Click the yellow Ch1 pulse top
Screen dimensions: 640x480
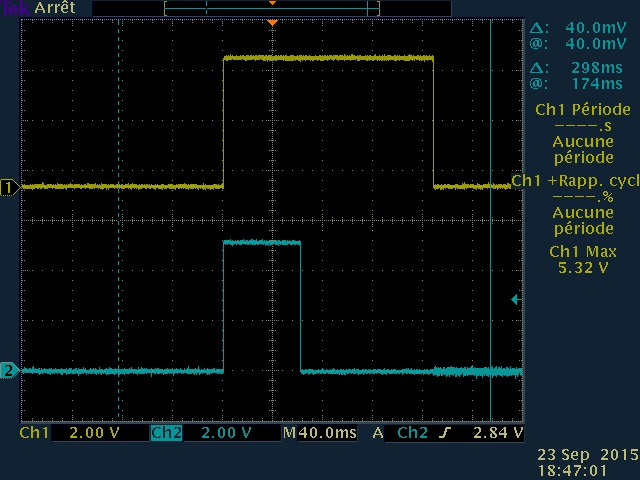pos(328,58)
